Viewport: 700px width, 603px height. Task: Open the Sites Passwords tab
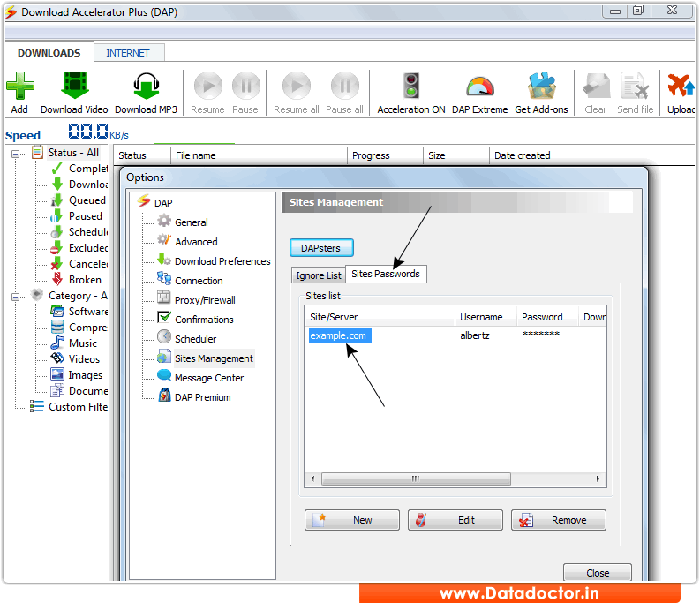click(386, 274)
